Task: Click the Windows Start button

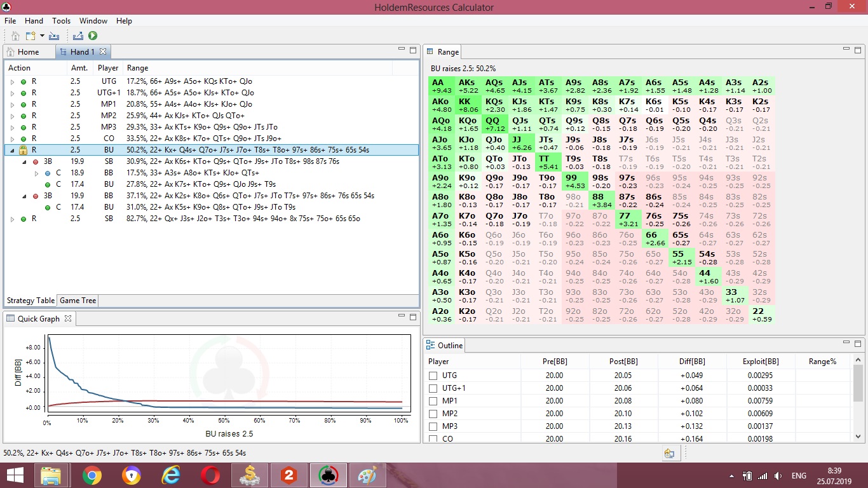Action: tap(15, 475)
